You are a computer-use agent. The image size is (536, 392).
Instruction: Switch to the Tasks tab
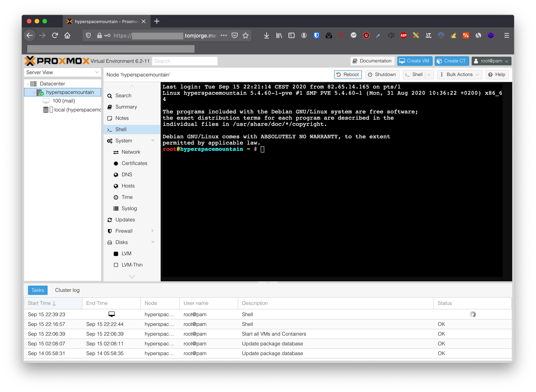[38, 290]
